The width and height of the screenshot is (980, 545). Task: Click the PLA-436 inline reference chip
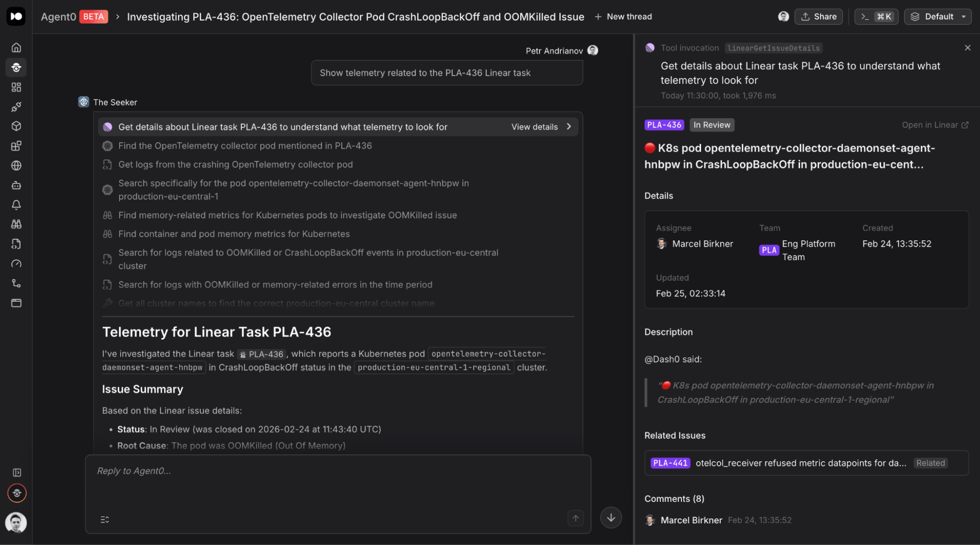262,354
